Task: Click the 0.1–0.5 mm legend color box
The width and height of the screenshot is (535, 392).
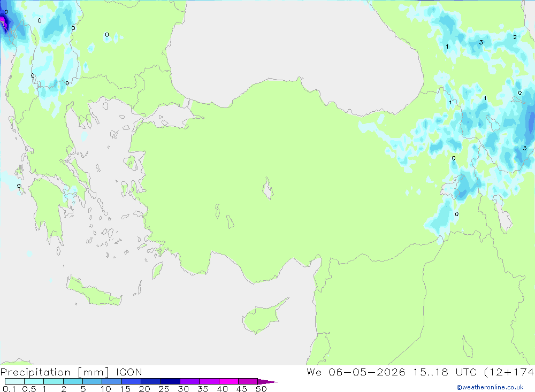Action: (x=14, y=381)
